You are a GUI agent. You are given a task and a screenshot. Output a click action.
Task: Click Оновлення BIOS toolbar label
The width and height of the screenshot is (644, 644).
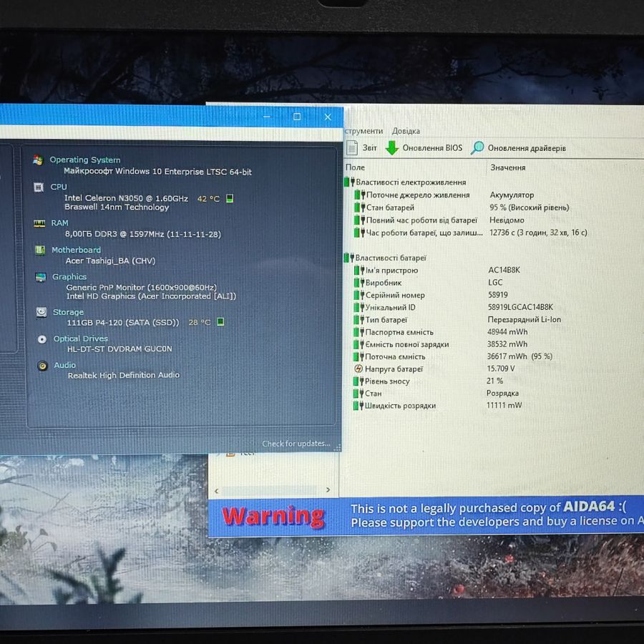point(432,148)
